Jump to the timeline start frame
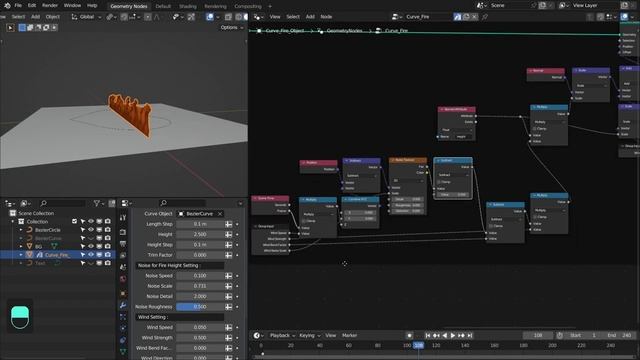Viewport: 640px width, 360px height. pos(428,336)
